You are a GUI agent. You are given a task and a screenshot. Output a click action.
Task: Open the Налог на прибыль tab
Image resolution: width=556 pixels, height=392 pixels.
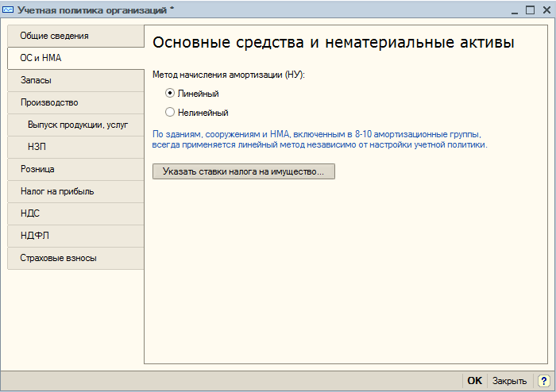point(75,191)
